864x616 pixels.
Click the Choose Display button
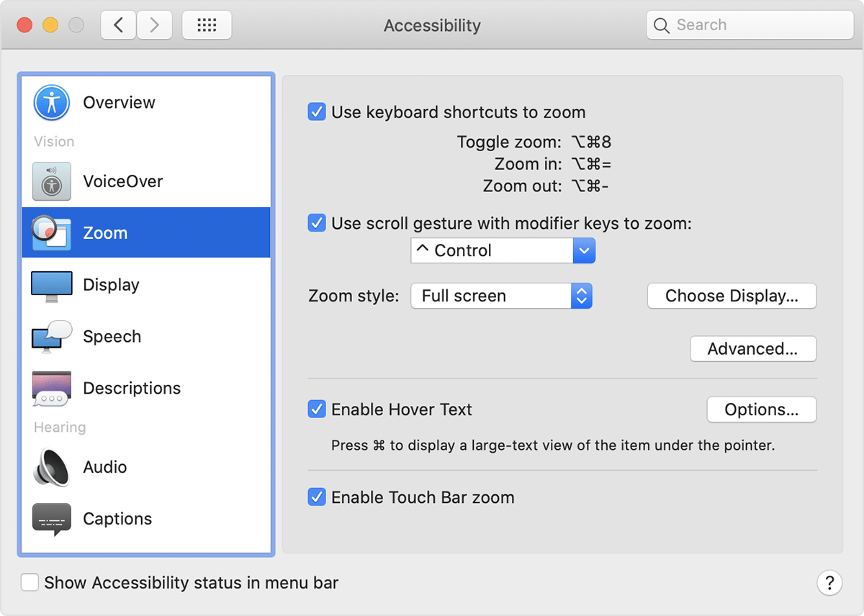732,296
